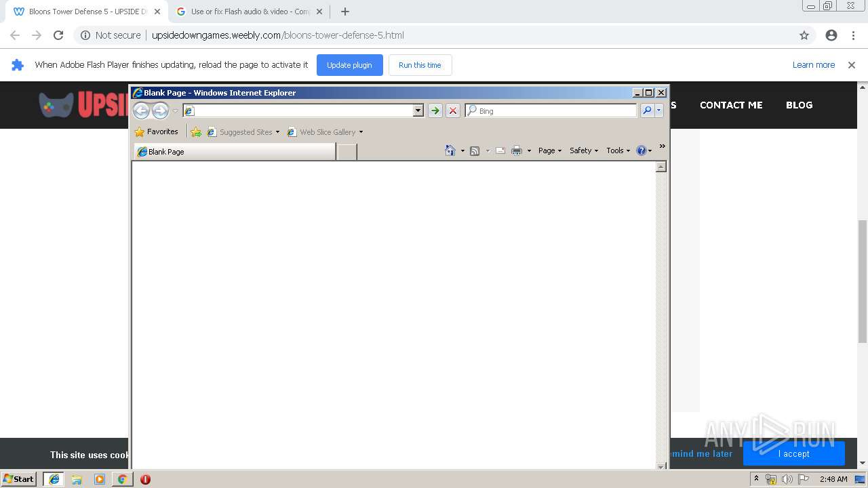Open Chrome three-dot menu
The width and height of the screenshot is (868, 488).
click(854, 35)
